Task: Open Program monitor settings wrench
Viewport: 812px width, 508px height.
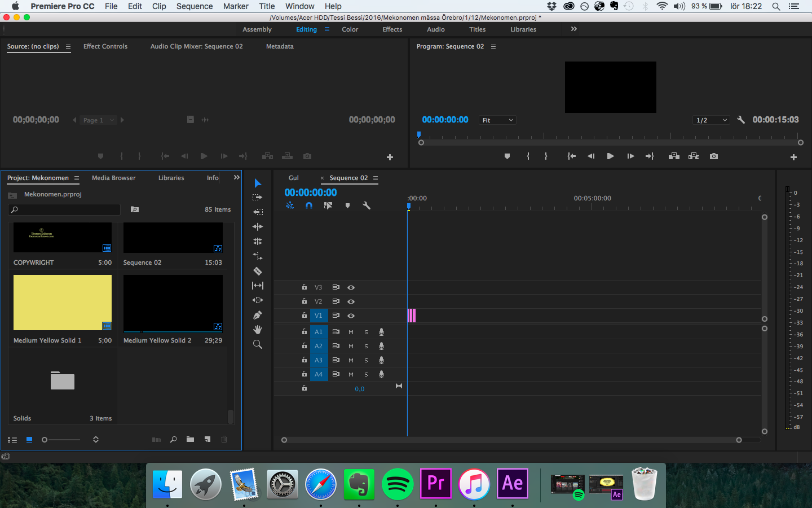Action: coord(741,120)
